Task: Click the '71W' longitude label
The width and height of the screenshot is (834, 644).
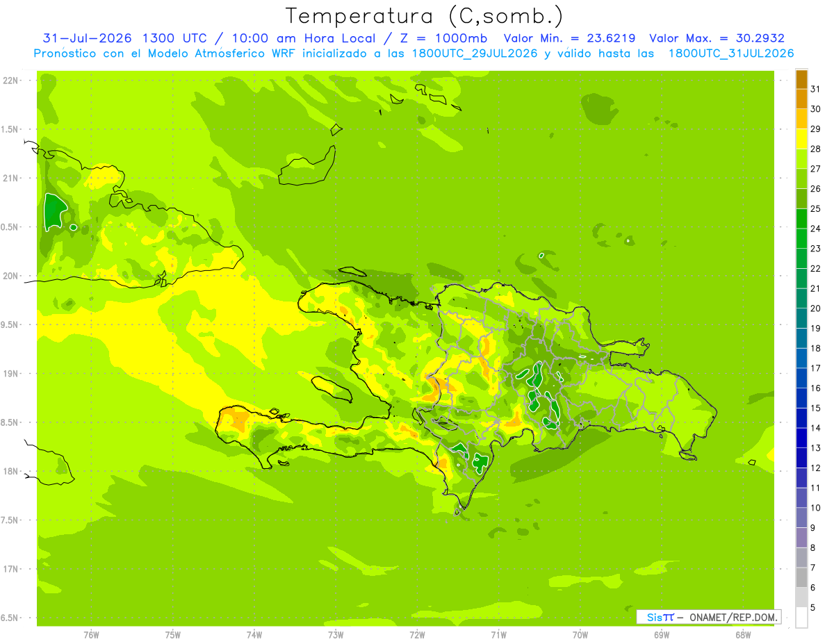Action: [498, 635]
